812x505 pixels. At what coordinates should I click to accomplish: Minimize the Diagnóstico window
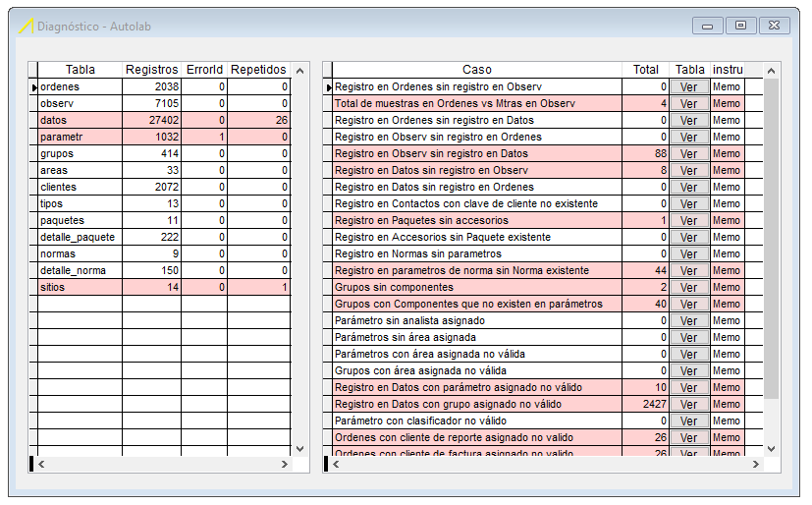pyautogui.click(x=707, y=26)
